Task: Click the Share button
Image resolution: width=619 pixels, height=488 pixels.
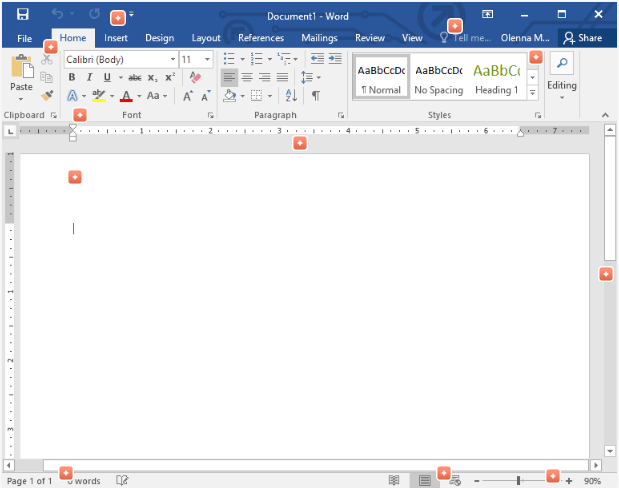Action: click(x=583, y=38)
